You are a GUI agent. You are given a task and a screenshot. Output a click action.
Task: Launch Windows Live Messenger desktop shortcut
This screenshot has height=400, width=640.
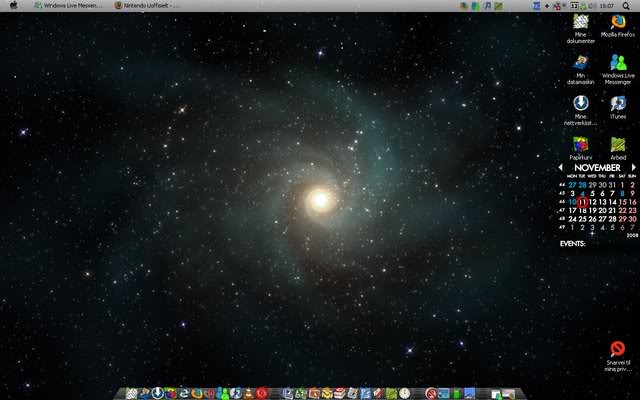[x=618, y=62]
